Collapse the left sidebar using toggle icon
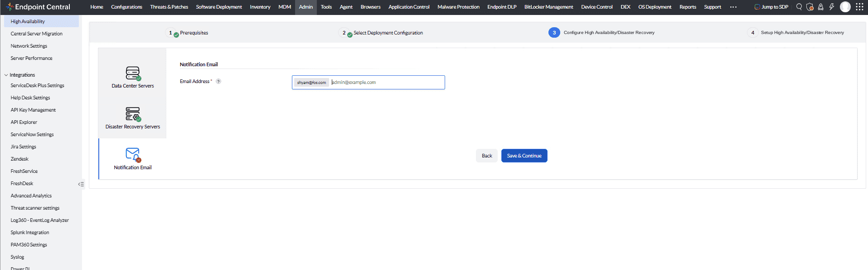The width and height of the screenshot is (868, 270). [81, 184]
